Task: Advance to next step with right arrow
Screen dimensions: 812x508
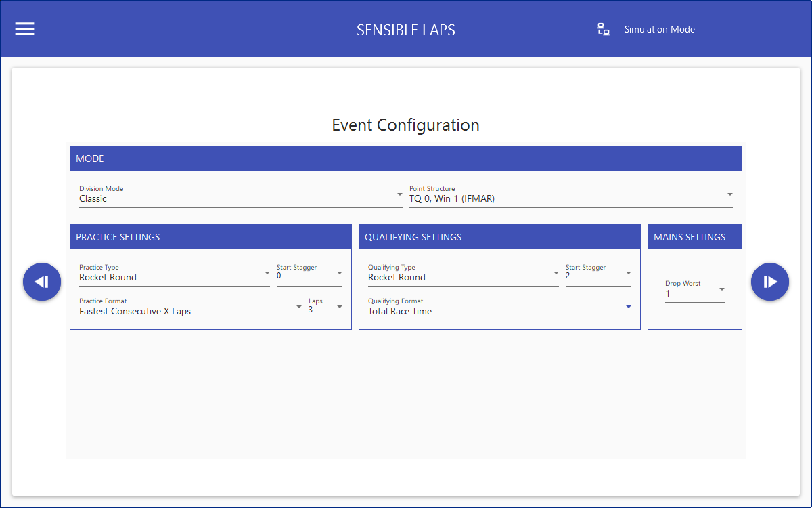Action: tap(770, 282)
